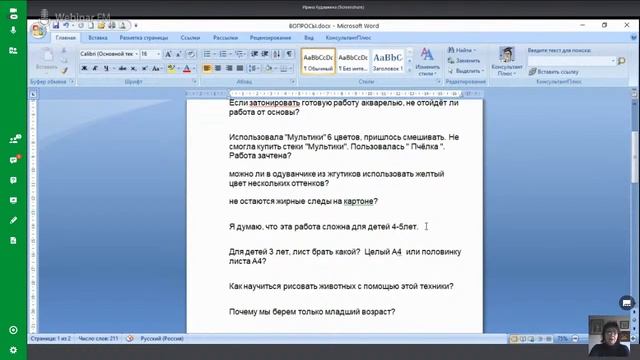Apply the Обычный style
The width and height of the screenshot is (640, 360).
[318, 61]
